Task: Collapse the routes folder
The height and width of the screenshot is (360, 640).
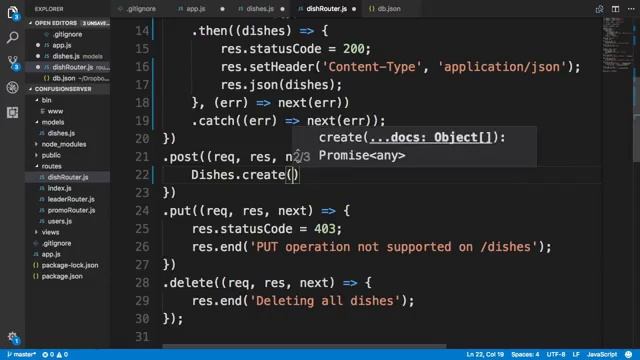Action: (51, 166)
